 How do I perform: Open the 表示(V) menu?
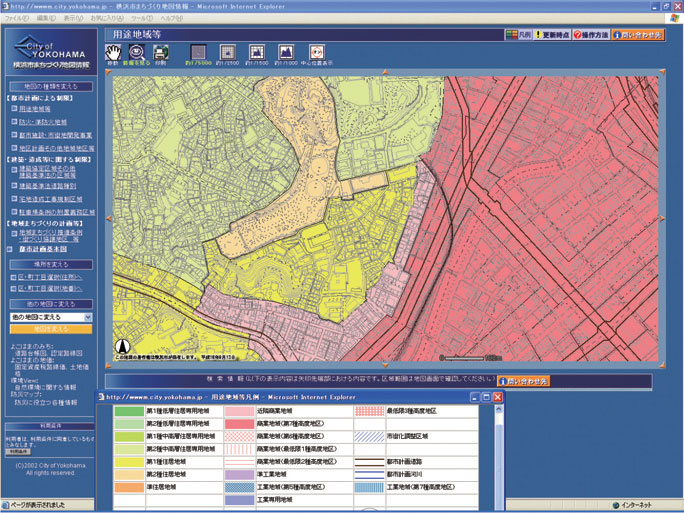72,18
